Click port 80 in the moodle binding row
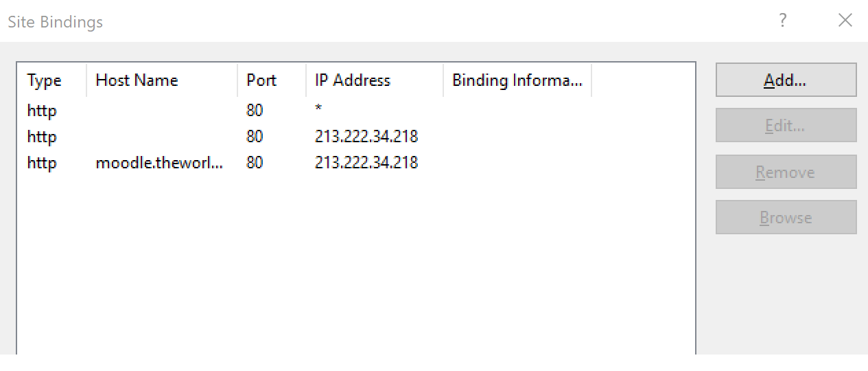This screenshot has height=371, width=868. (x=255, y=163)
